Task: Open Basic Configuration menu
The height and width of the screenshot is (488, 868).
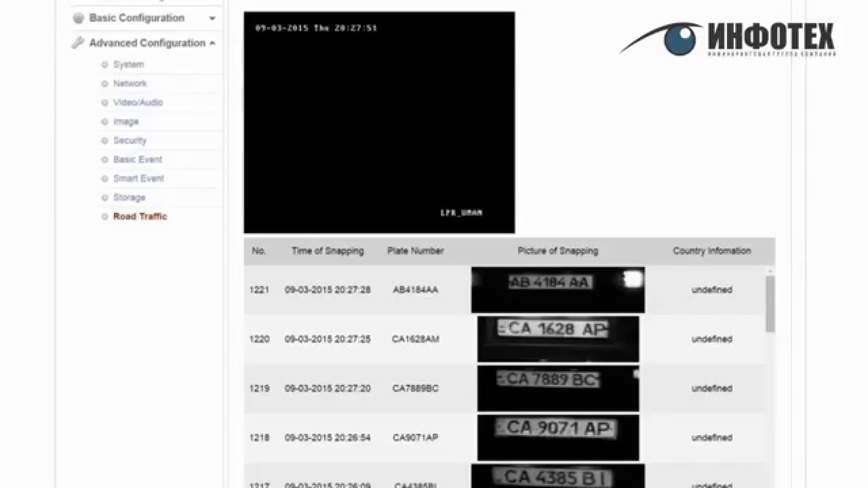Action: pos(137,18)
